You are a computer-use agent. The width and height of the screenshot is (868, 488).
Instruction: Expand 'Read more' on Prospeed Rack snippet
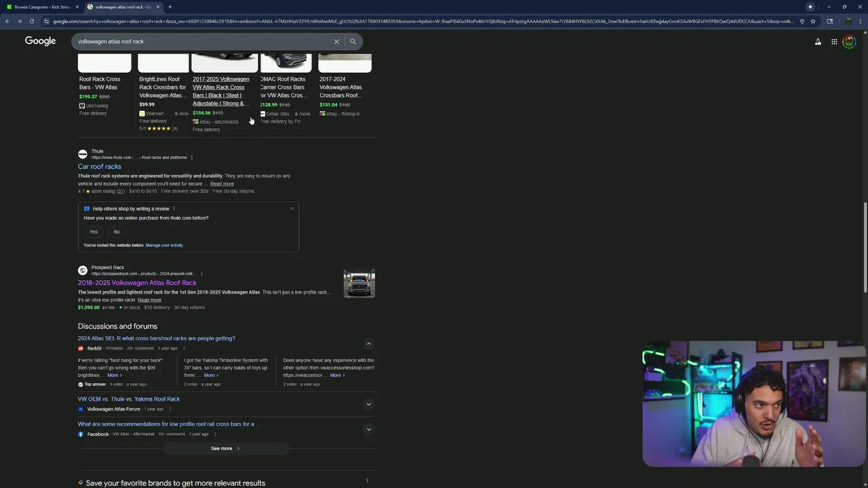tap(149, 300)
